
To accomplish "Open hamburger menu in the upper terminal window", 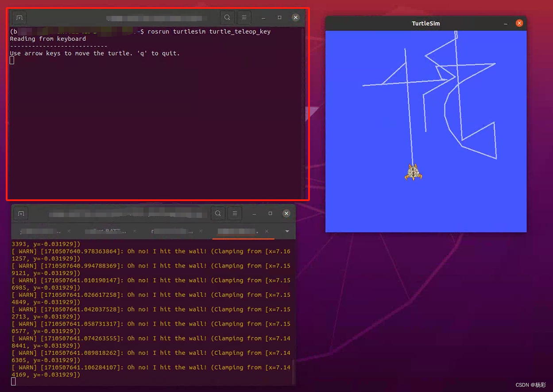I will click(244, 18).
